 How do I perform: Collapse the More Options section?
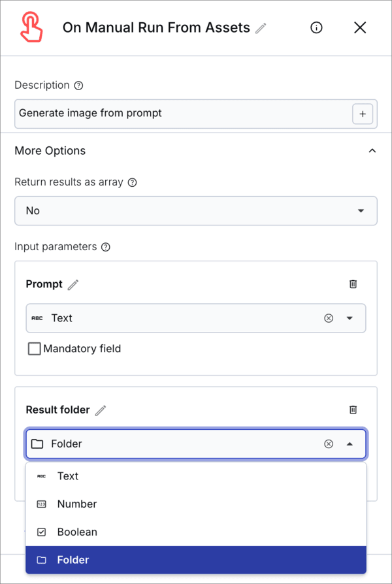[372, 150]
